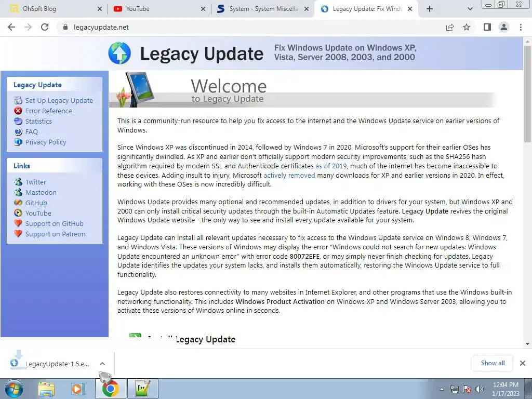This screenshot has height=399, width=532.
Task: Click the Statistics sidebar icon
Action: point(18,121)
